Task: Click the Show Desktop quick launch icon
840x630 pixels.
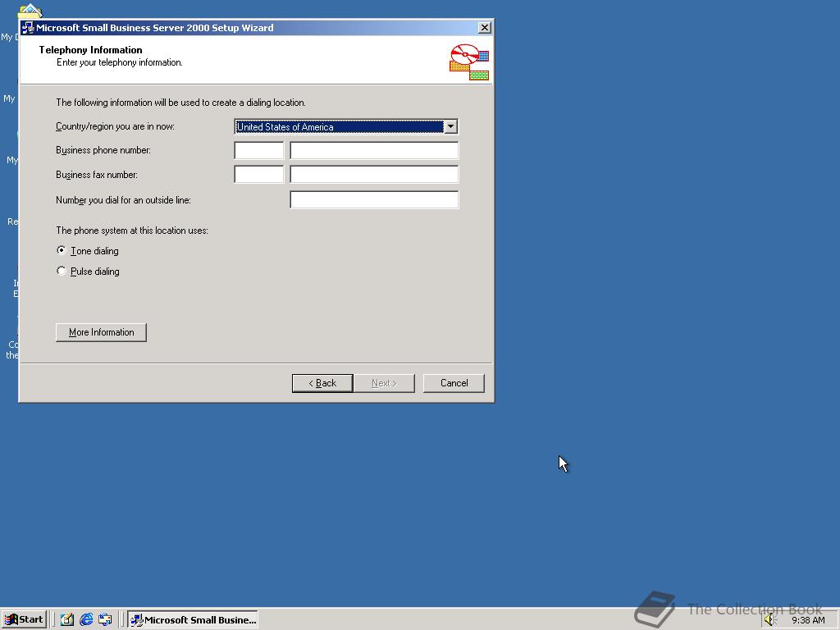Action: pyautogui.click(x=67, y=620)
